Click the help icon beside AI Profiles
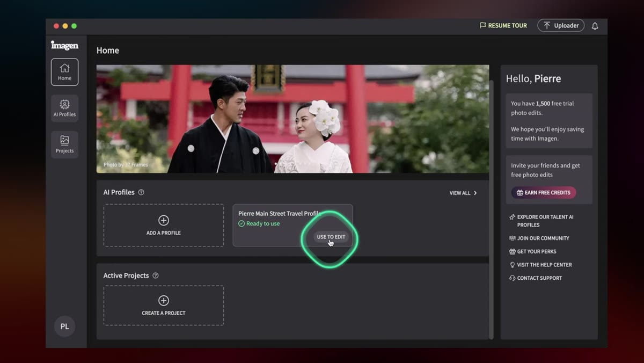644x363 pixels. pyautogui.click(x=141, y=192)
